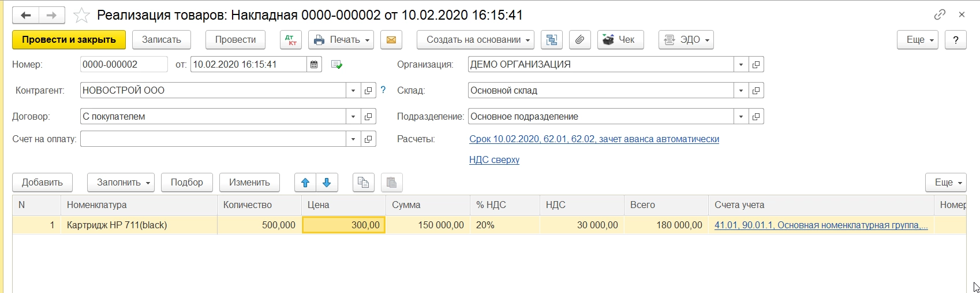Click the Номер input field

124,65
